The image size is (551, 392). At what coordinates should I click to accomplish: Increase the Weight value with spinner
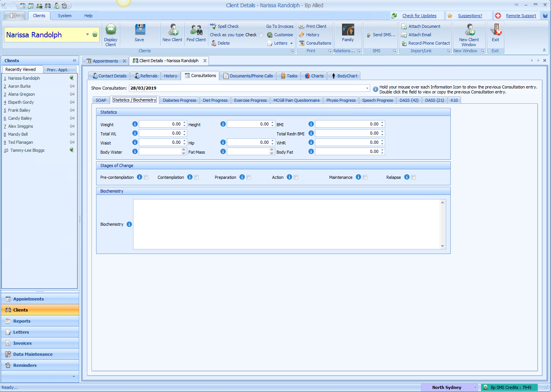pyautogui.click(x=185, y=122)
